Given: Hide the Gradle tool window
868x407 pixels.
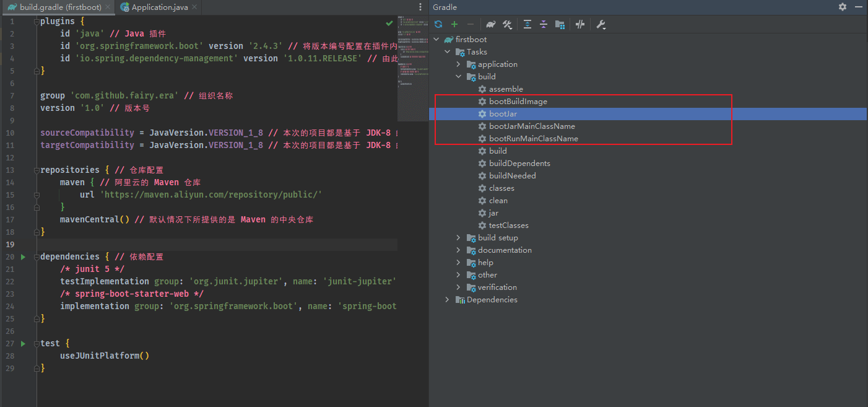Looking at the screenshot, I should (859, 7).
